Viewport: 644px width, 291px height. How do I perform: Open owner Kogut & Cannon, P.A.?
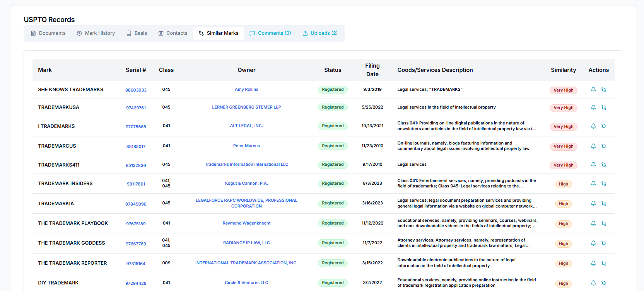[246, 183]
